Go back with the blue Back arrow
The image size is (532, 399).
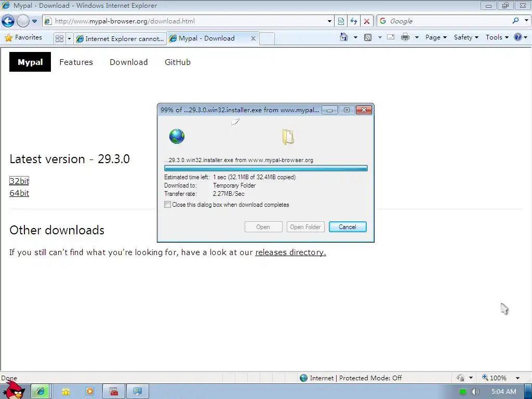point(8,21)
